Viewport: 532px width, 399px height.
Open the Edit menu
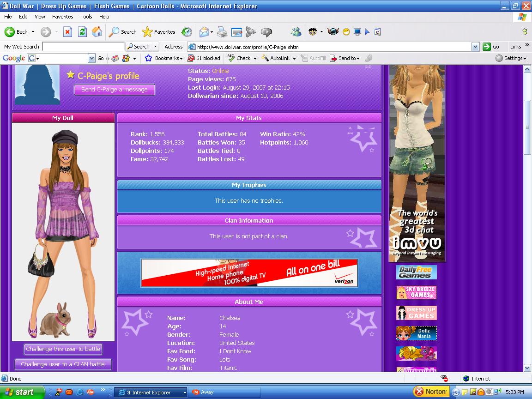coord(23,17)
